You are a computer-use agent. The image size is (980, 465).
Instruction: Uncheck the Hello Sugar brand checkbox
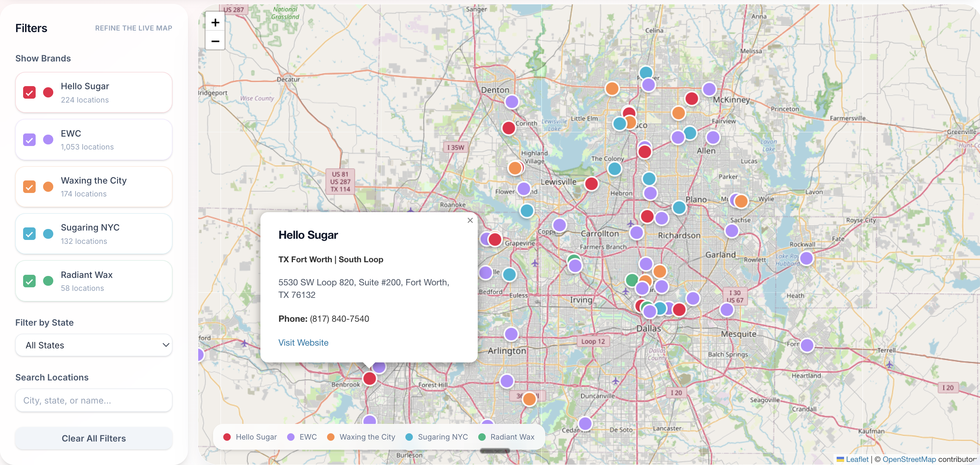click(29, 92)
